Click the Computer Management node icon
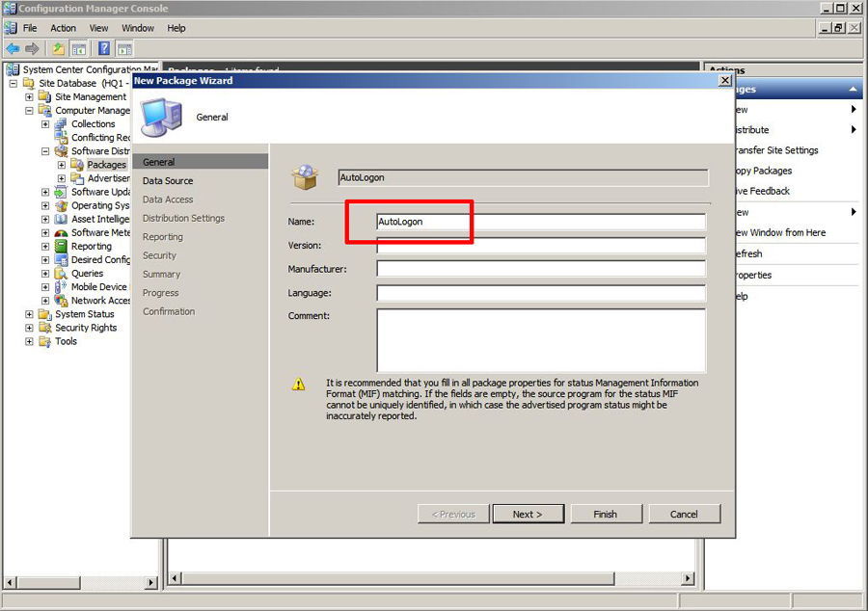 point(44,110)
